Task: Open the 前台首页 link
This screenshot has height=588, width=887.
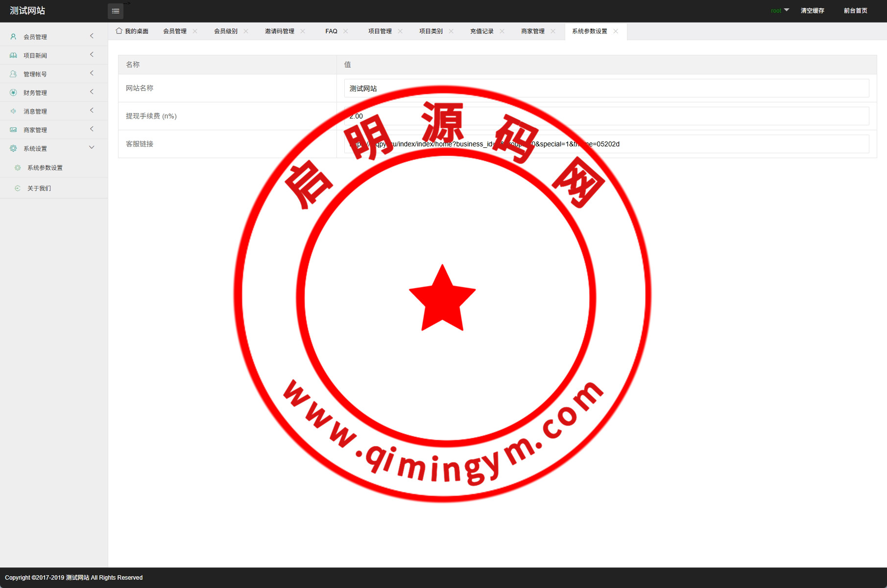Action: tap(855, 11)
